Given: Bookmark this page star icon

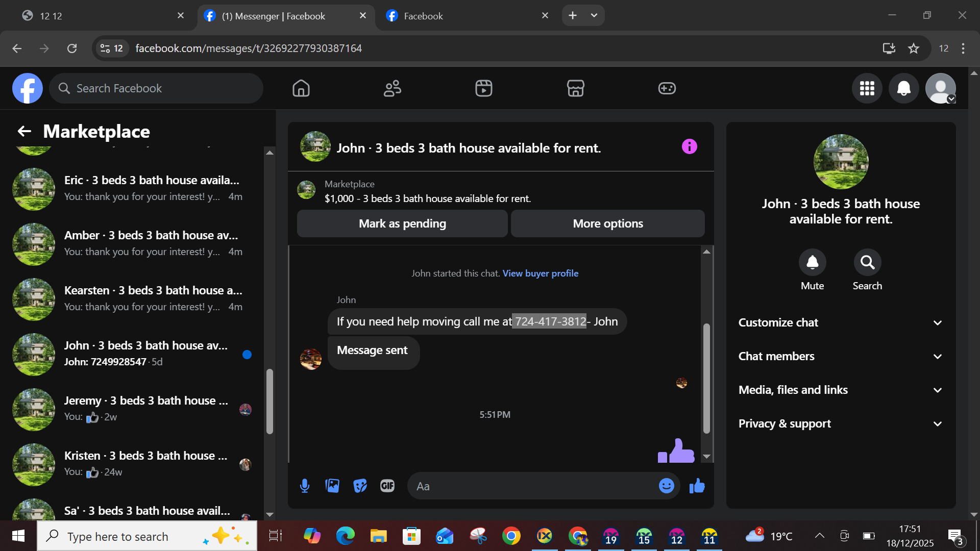Looking at the screenshot, I should (914, 48).
